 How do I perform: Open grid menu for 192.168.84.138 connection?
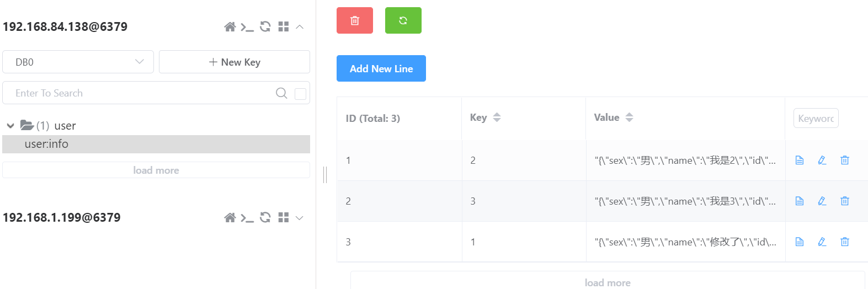tap(284, 26)
